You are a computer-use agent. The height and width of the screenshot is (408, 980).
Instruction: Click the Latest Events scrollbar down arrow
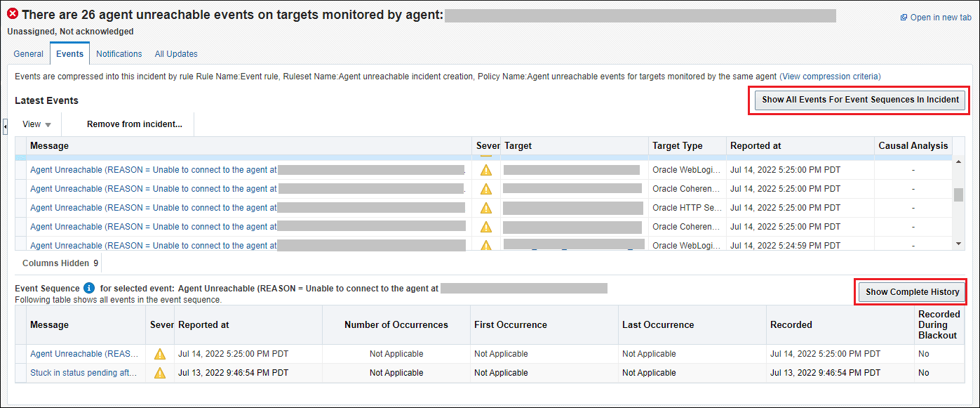(x=959, y=243)
